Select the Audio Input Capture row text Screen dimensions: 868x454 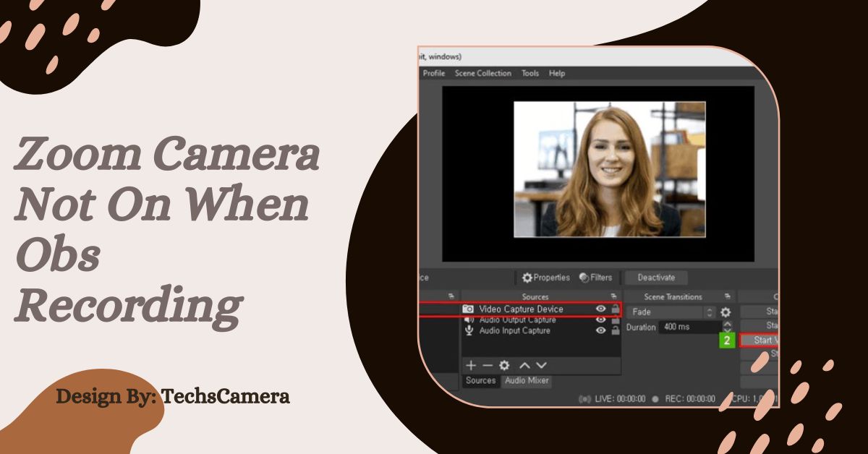514,330
